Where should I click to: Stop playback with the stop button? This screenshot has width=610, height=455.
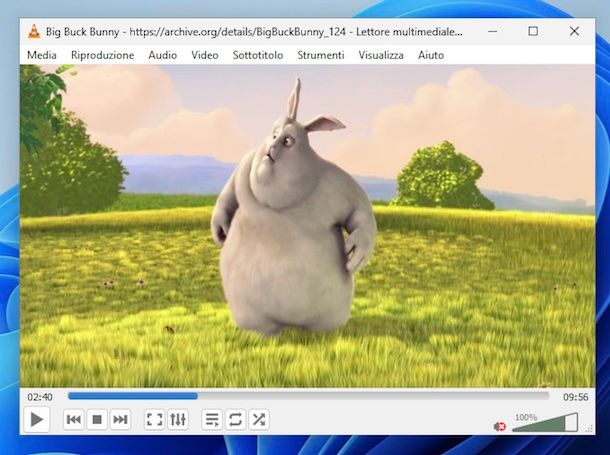coord(97,420)
